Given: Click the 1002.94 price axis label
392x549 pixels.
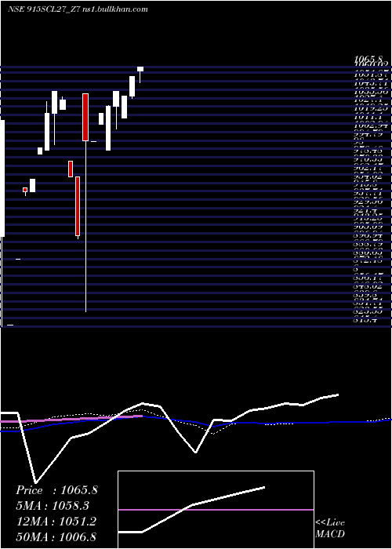Looking at the screenshot, I should point(371,125).
